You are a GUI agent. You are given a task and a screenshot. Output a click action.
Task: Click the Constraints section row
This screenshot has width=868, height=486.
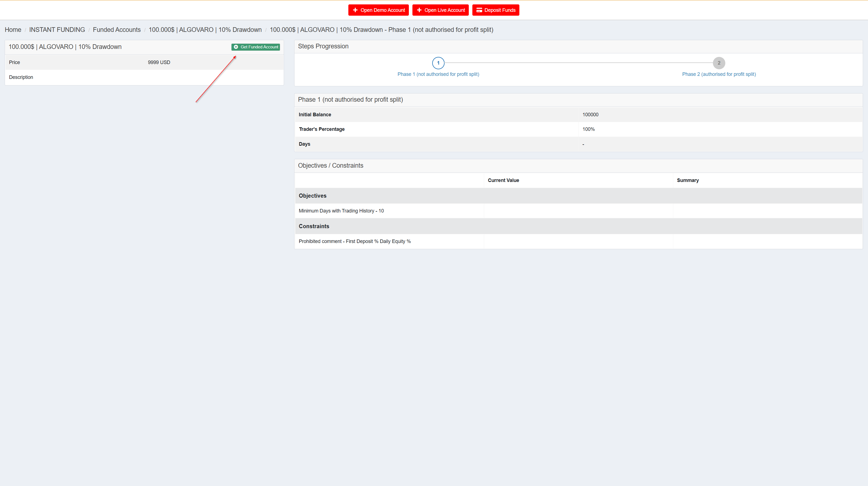click(578, 226)
